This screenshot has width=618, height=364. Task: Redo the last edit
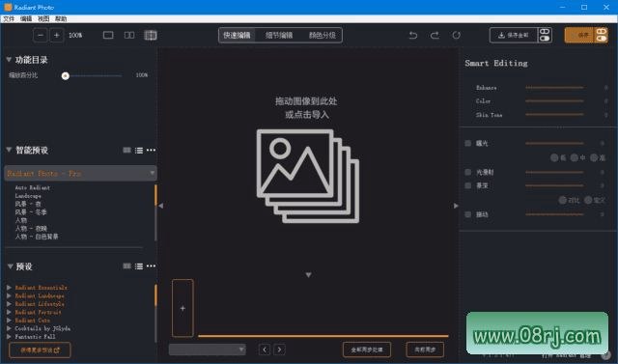click(x=435, y=36)
